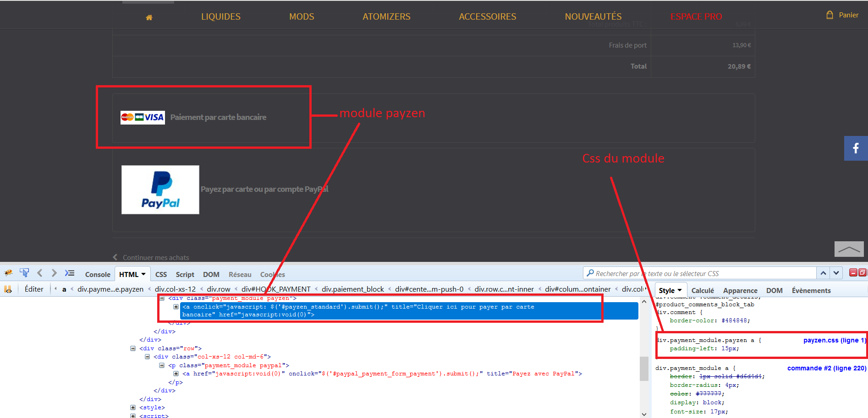The width and height of the screenshot is (868, 418).
Task: Open the main DOM tab
Action: [x=211, y=274]
